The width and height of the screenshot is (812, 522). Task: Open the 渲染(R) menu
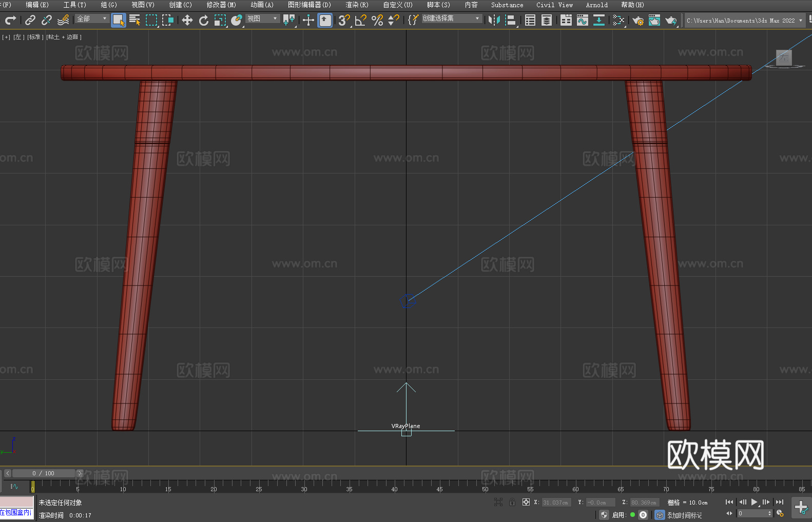click(x=357, y=5)
